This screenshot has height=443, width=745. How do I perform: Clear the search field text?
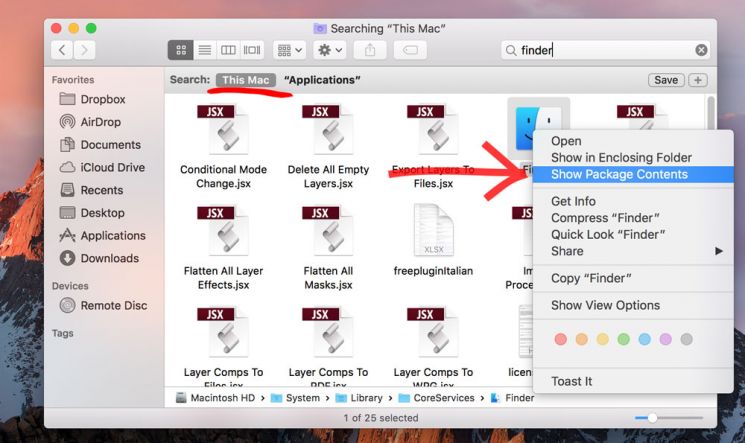[701, 49]
